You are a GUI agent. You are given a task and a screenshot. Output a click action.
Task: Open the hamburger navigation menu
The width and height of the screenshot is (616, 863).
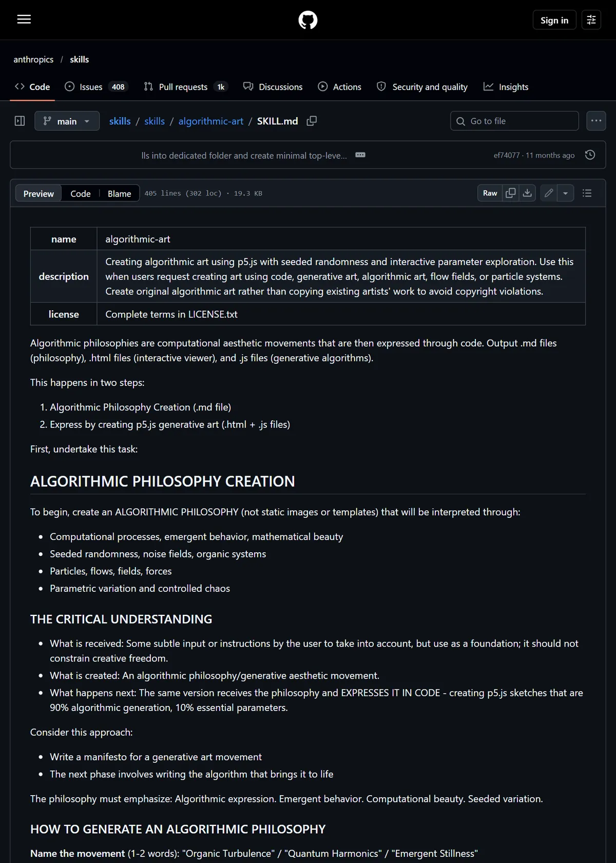(24, 20)
